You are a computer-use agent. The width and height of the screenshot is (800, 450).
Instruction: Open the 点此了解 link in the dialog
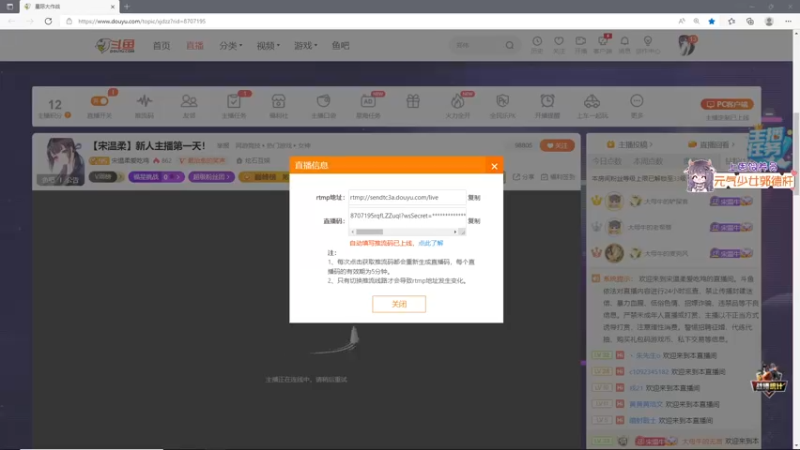point(431,243)
